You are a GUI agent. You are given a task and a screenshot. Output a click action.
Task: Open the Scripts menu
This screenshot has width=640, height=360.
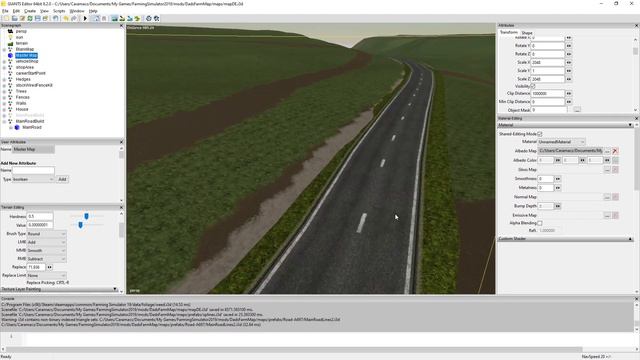point(59,11)
